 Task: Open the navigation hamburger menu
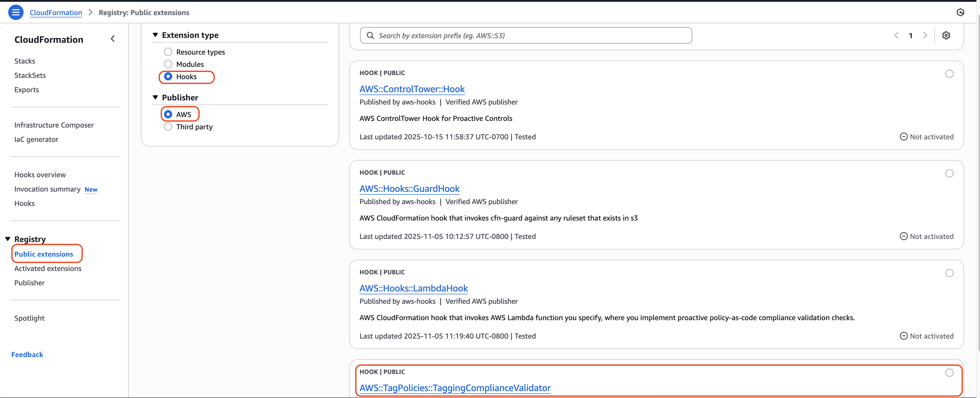16,12
